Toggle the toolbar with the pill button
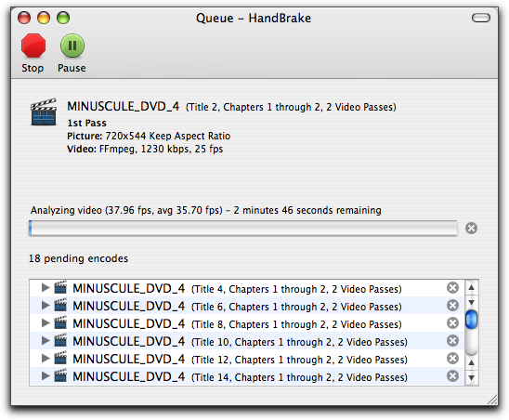The image size is (509, 420). pyautogui.click(x=481, y=18)
